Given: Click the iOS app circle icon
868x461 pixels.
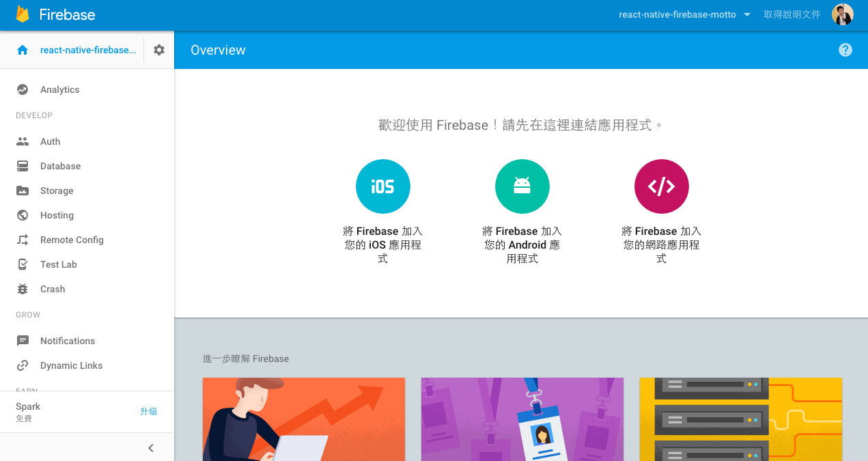Looking at the screenshot, I should (382, 186).
